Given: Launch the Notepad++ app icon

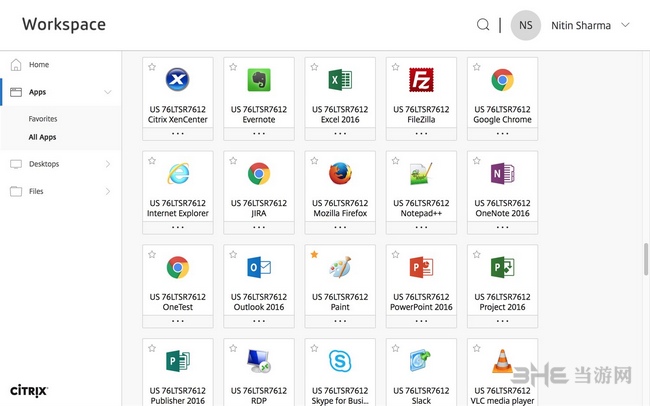Looking at the screenshot, I should click(421, 173).
